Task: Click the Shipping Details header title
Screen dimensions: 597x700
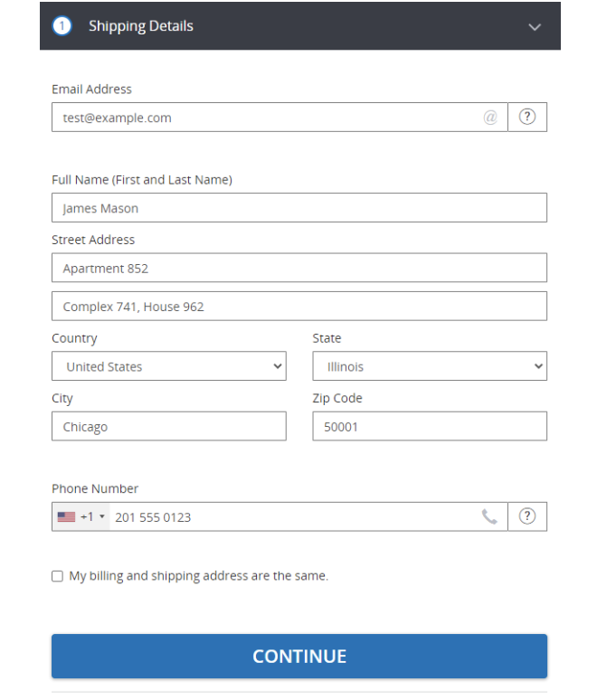Action: (141, 26)
